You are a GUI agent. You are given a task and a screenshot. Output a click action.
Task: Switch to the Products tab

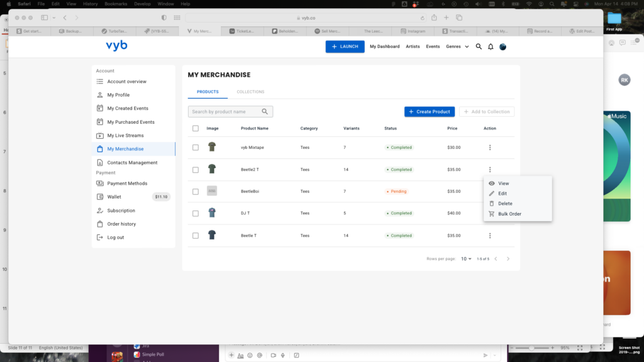point(208,92)
